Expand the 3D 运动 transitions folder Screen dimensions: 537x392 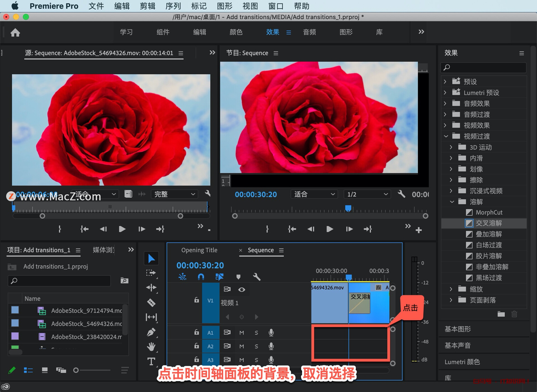451,147
